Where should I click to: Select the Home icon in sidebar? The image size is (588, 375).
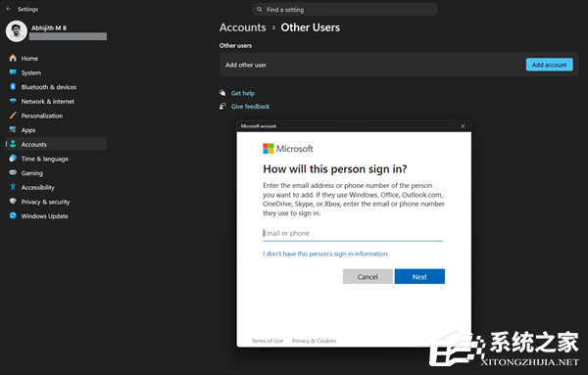(x=13, y=58)
